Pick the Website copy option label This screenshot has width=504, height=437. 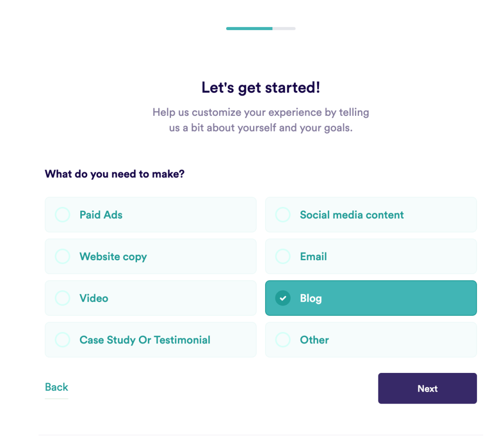point(113,257)
